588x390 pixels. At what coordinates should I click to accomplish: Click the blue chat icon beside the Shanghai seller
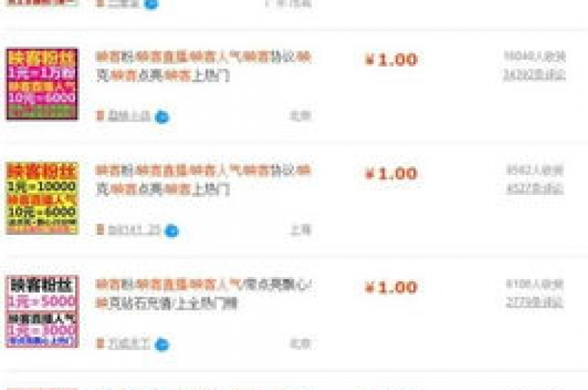tap(171, 231)
